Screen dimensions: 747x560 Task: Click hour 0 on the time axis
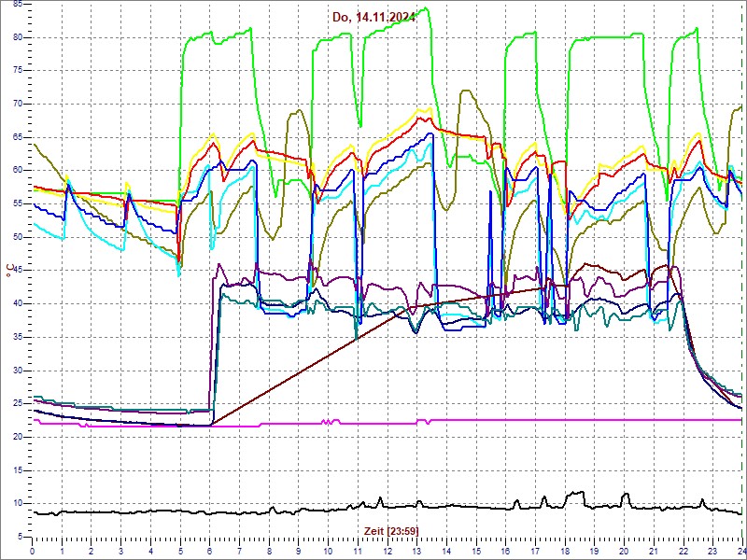(33, 551)
